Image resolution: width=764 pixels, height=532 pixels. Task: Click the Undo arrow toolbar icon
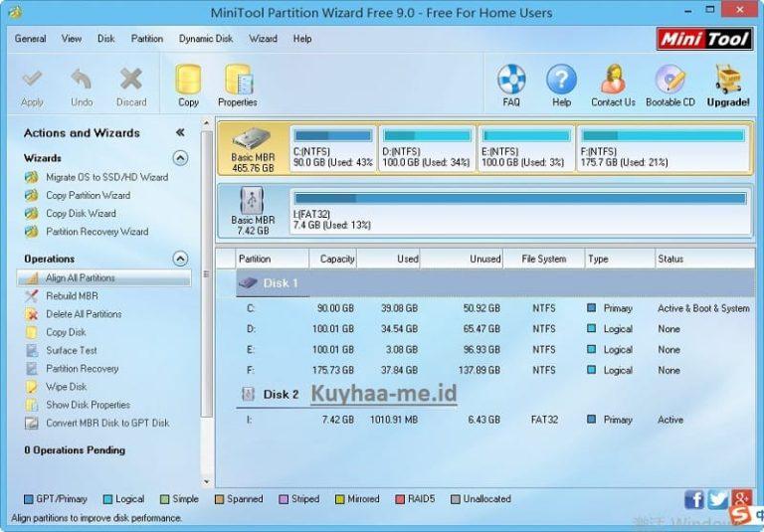[x=82, y=80]
